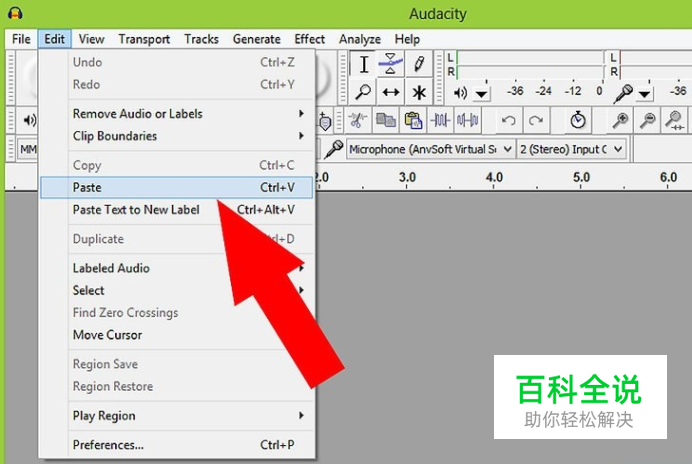Click the timeline ruler at 3.0
This screenshot has height=464, width=692.
tap(407, 177)
